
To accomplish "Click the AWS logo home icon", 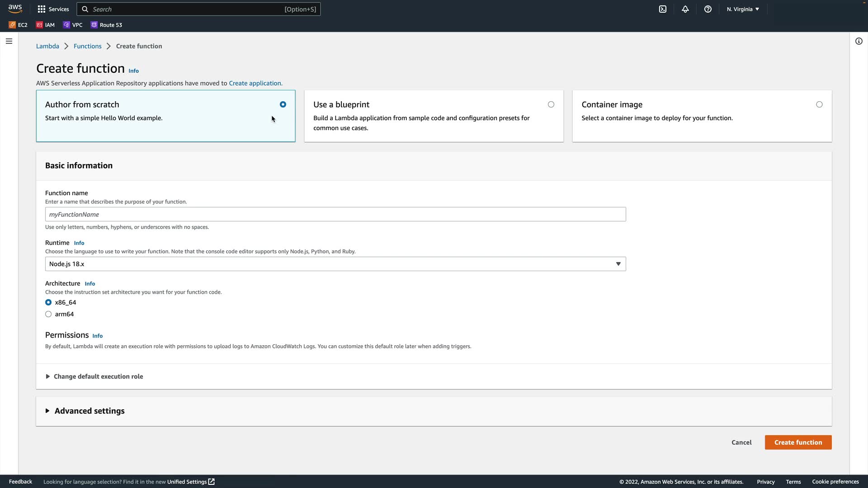I will pos(15,9).
